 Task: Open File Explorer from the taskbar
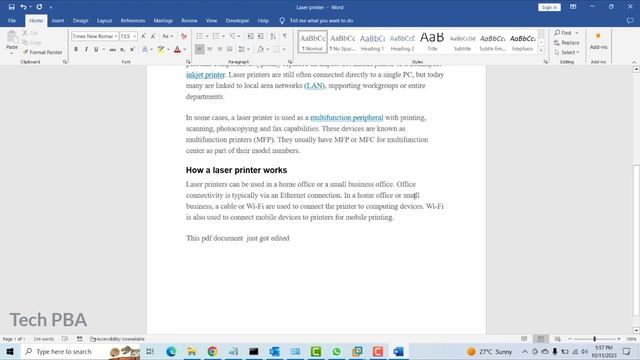[191, 351]
